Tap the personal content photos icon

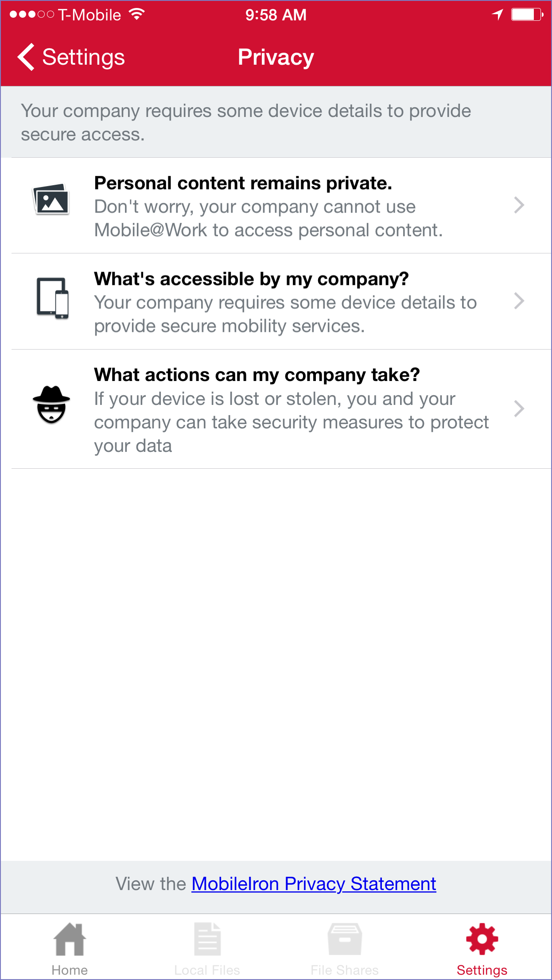(x=52, y=199)
